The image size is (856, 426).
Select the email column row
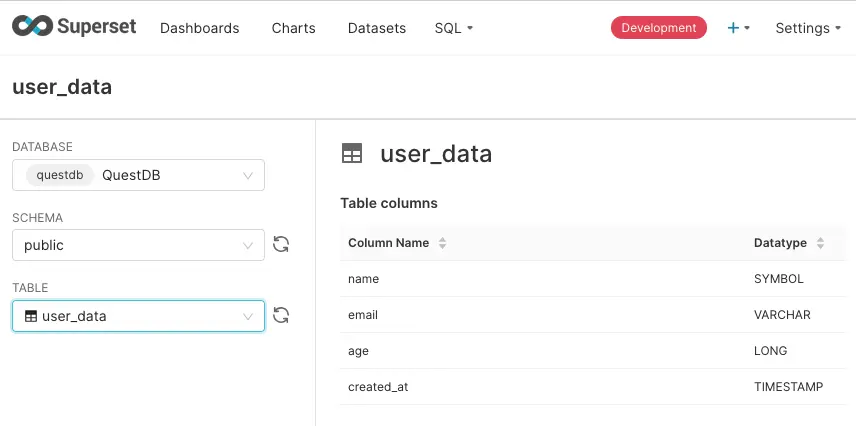click(592, 315)
